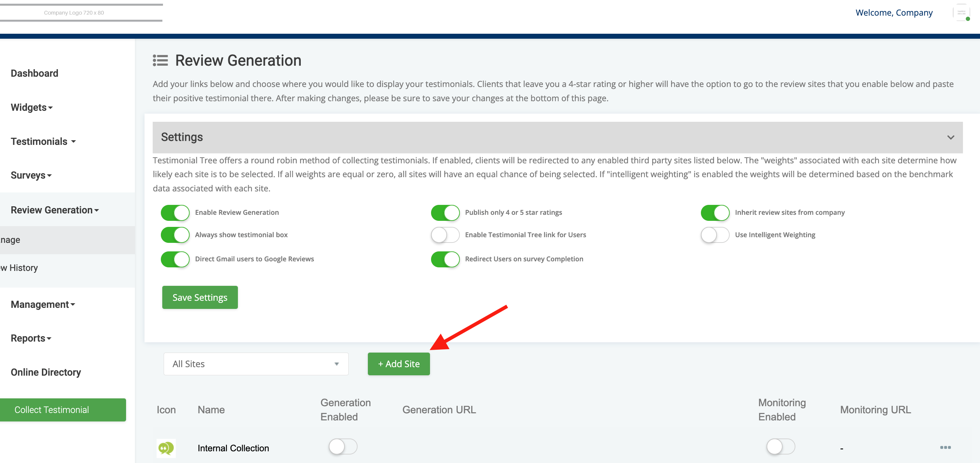The image size is (980, 463).
Task: Turn on Use Intelligent Weighting toggle
Action: coord(714,235)
